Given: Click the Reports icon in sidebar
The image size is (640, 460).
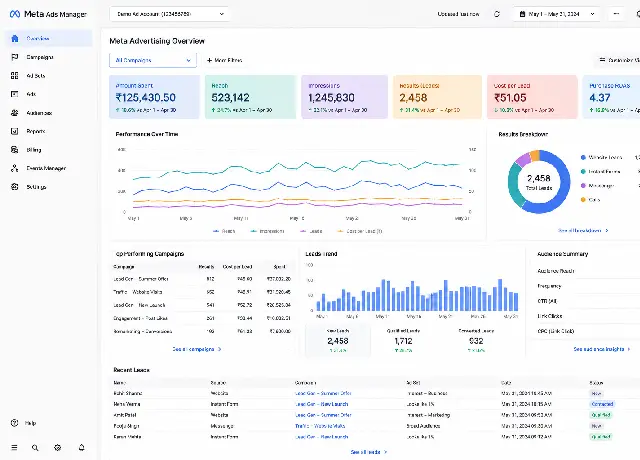Looking at the screenshot, I should pos(15,131).
